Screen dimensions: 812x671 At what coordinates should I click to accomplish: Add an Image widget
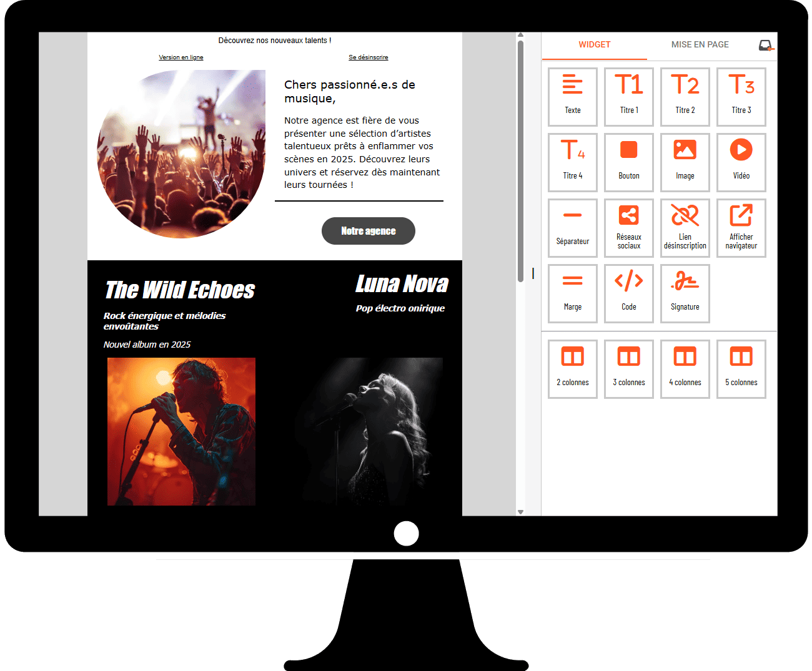coord(685,162)
